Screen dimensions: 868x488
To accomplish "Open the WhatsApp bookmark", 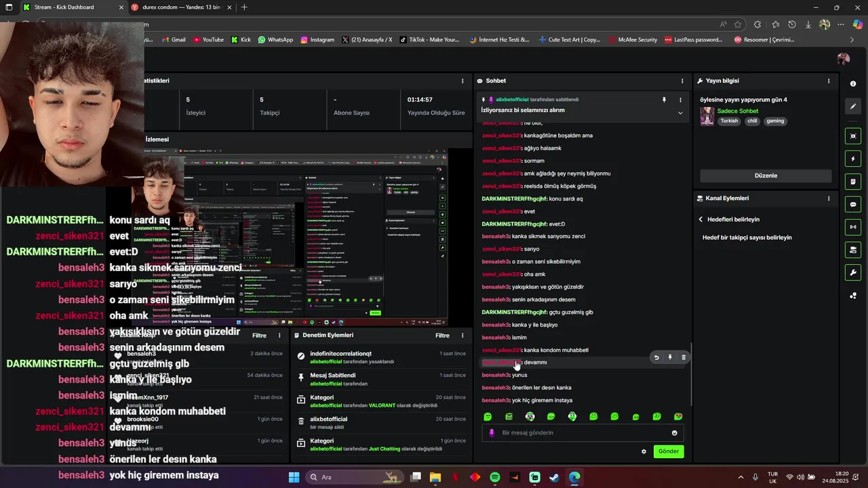I will (x=275, y=39).
